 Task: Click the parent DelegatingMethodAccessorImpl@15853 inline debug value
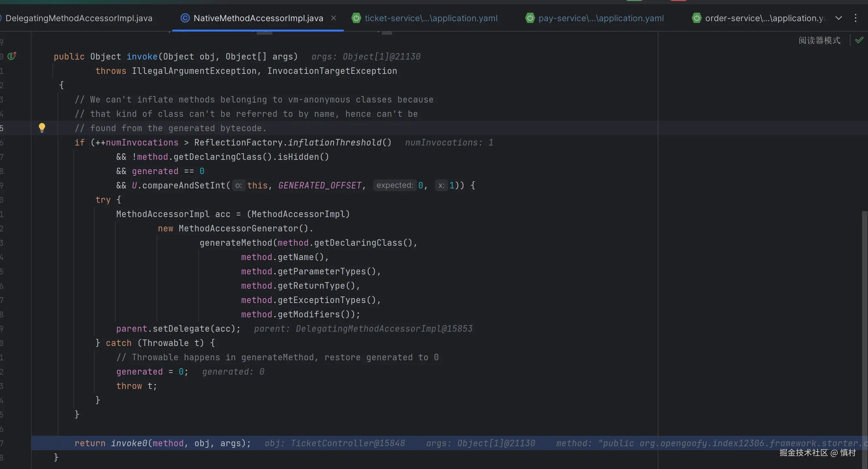point(363,328)
